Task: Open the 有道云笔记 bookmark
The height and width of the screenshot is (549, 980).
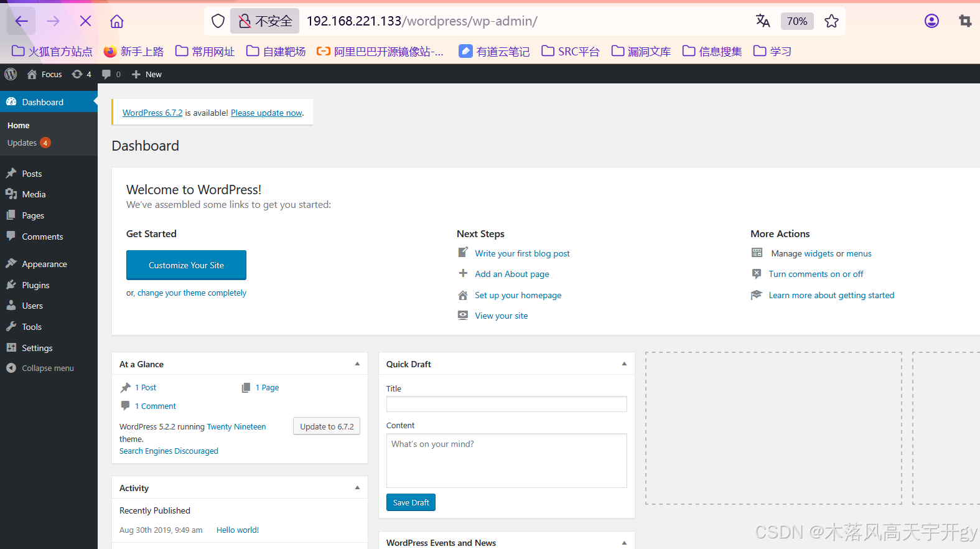Action: pos(494,51)
